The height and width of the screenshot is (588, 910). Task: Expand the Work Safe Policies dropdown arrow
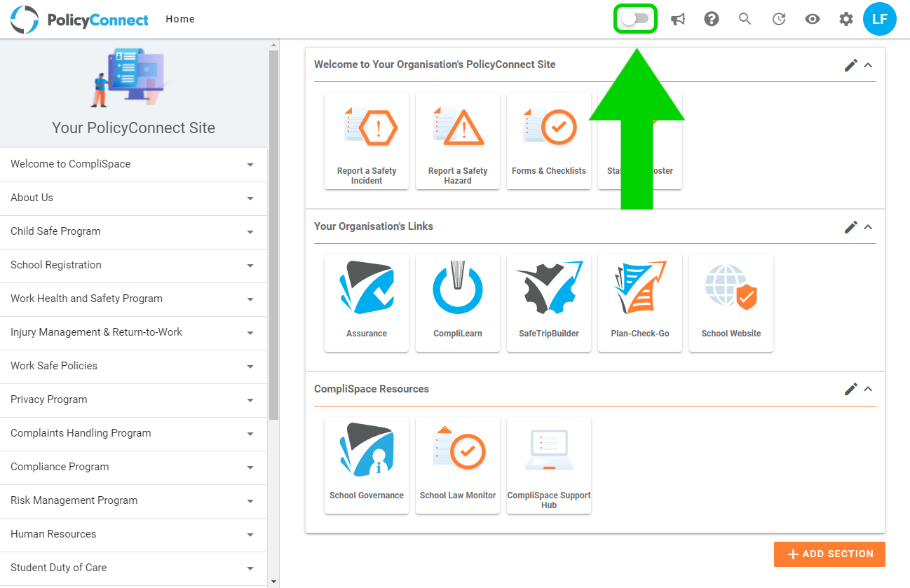[x=250, y=367]
